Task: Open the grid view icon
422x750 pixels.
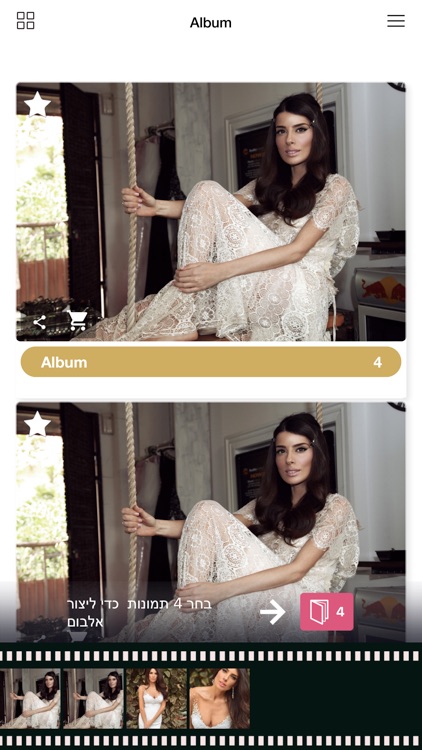Action: [x=25, y=21]
